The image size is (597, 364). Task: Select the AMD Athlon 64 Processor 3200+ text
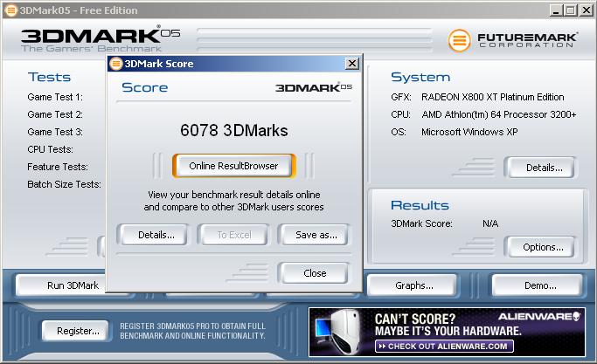click(x=499, y=114)
